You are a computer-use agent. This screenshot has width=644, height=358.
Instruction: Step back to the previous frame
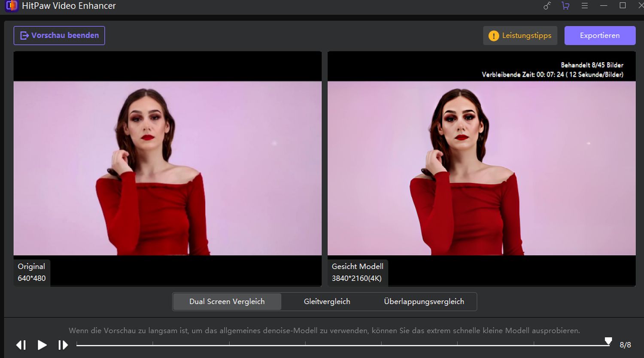tap(21, 345)
